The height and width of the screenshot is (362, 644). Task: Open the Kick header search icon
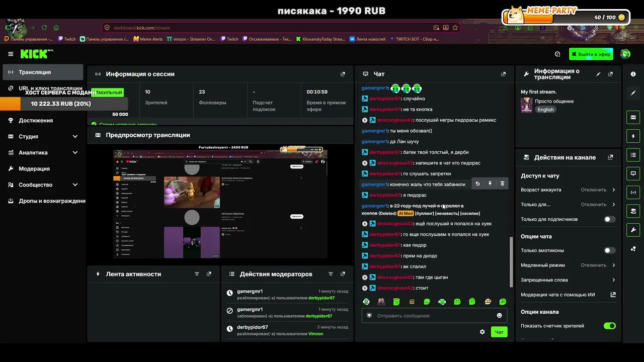click(557, 54)
